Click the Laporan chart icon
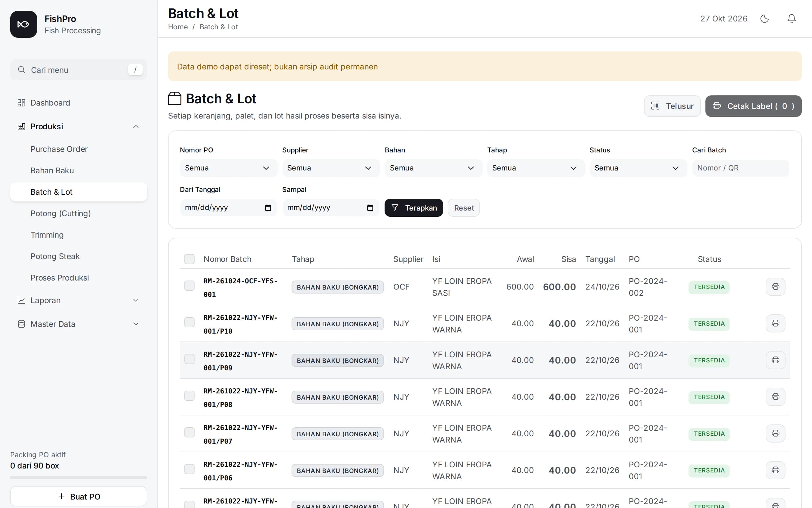The image size is (812, 508). 21,300
